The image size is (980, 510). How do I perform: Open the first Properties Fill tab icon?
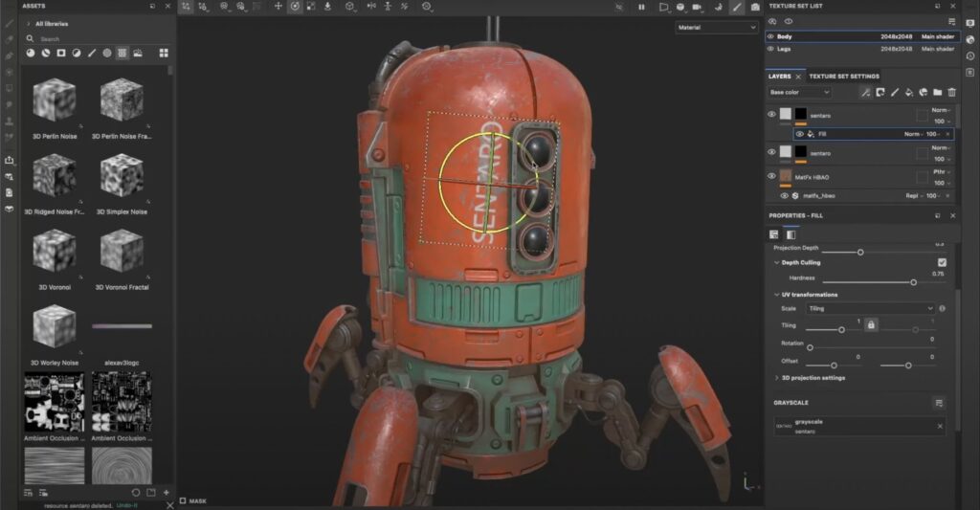773,234
